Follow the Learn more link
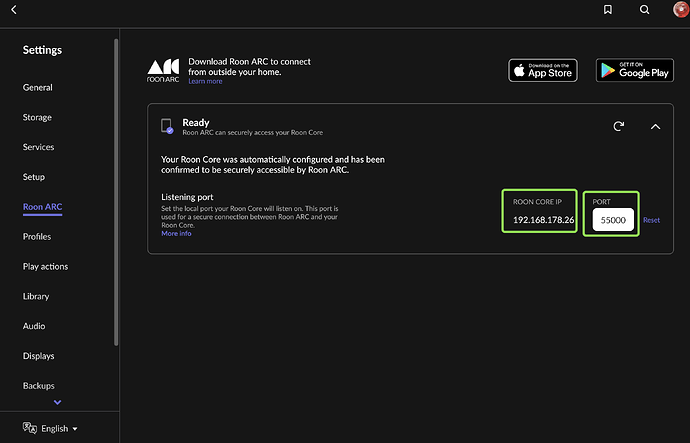The height and width of the screenshot is (443, 690). point(205,81)
